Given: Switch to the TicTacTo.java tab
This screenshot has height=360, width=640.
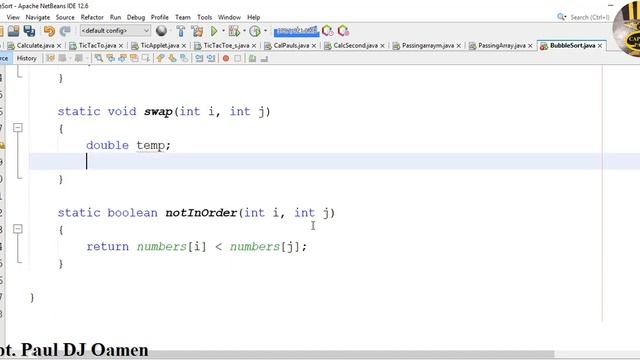Looking at the screenshot, I should [97, 46].
